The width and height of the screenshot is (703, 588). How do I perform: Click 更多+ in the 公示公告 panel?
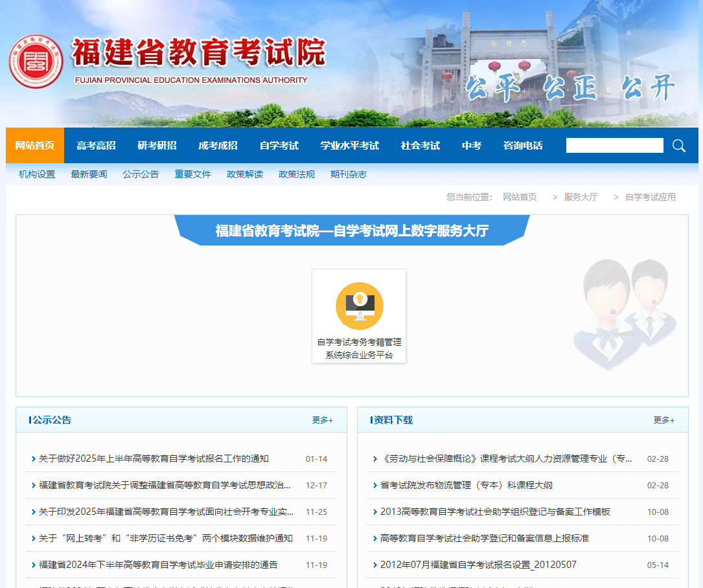pos(322,420)
